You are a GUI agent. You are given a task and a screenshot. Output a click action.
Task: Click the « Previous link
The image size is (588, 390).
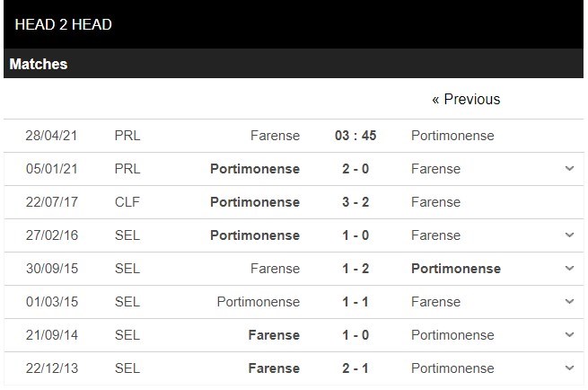tap(466, 99)
